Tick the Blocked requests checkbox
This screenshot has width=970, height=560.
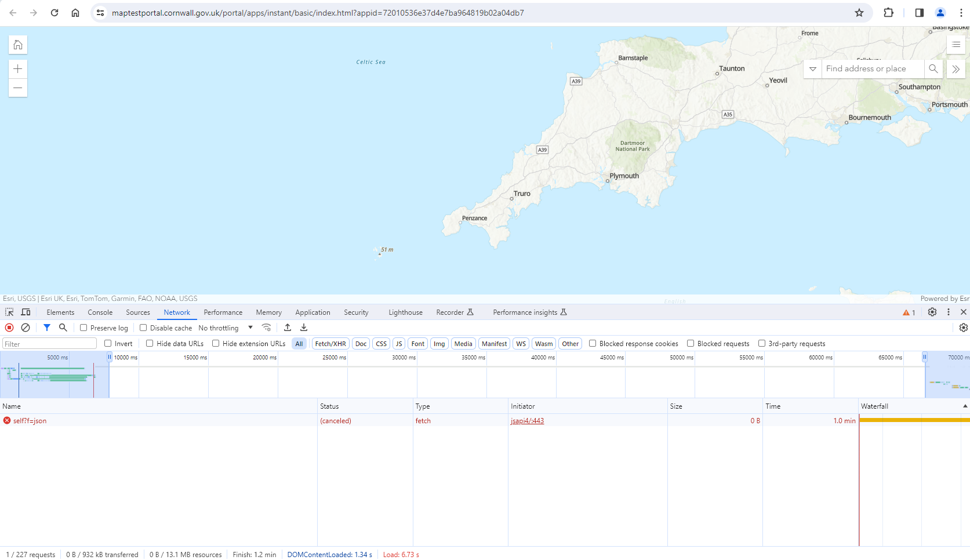(691, 343)
